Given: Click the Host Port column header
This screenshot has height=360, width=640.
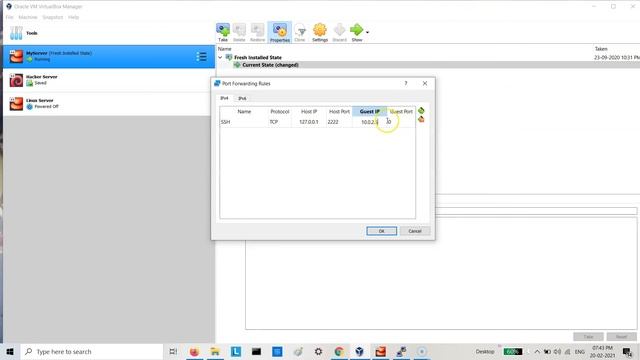Looking at the screenshot, I should tap(339, 111).
